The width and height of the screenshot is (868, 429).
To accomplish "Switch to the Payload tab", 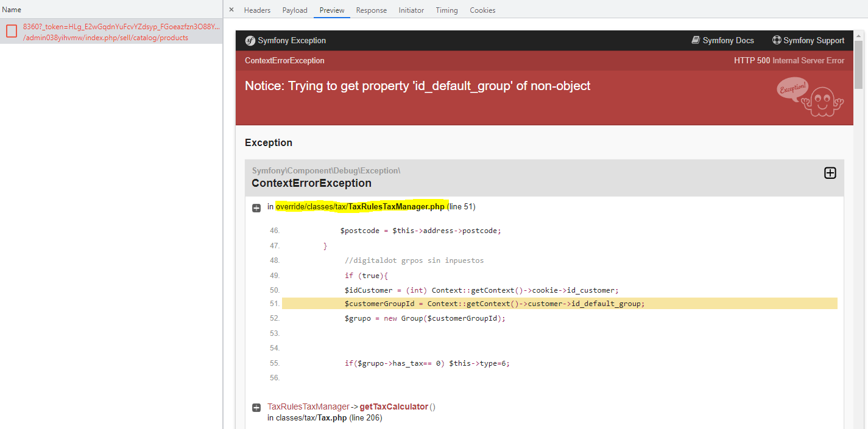I will pos(295,10).
